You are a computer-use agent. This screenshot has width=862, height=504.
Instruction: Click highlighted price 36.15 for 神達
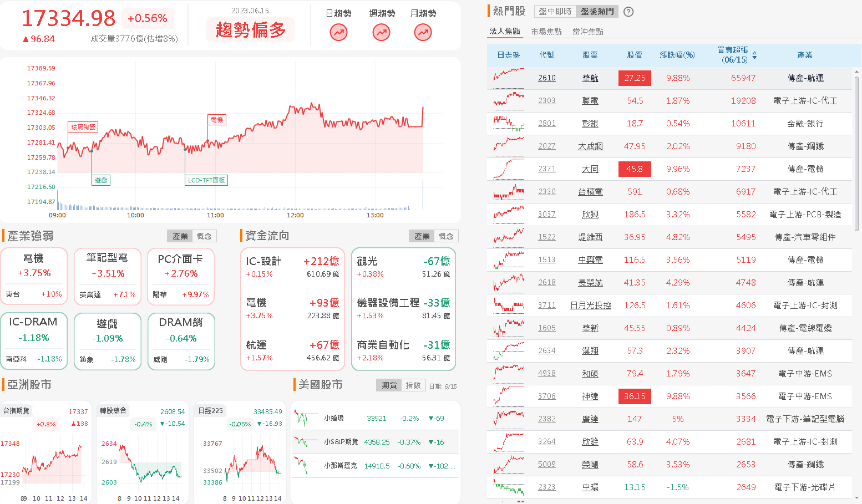[635, 396]
